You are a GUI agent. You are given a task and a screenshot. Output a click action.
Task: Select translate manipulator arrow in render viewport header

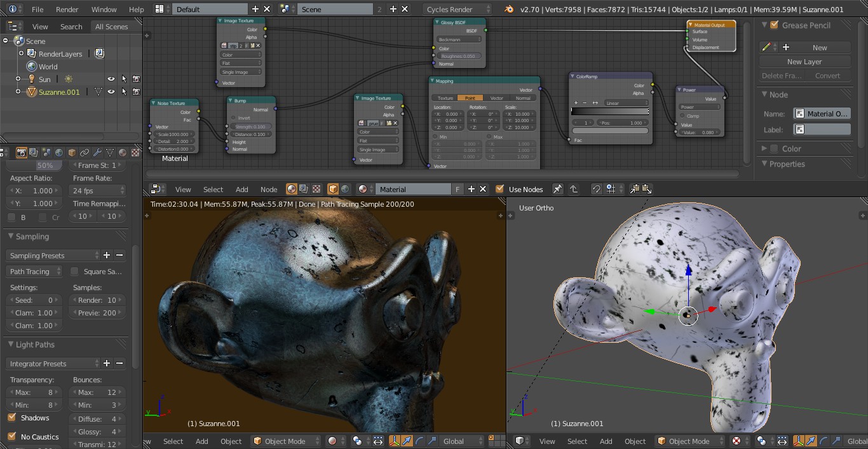pyautogui.click(x=407, y=441)
